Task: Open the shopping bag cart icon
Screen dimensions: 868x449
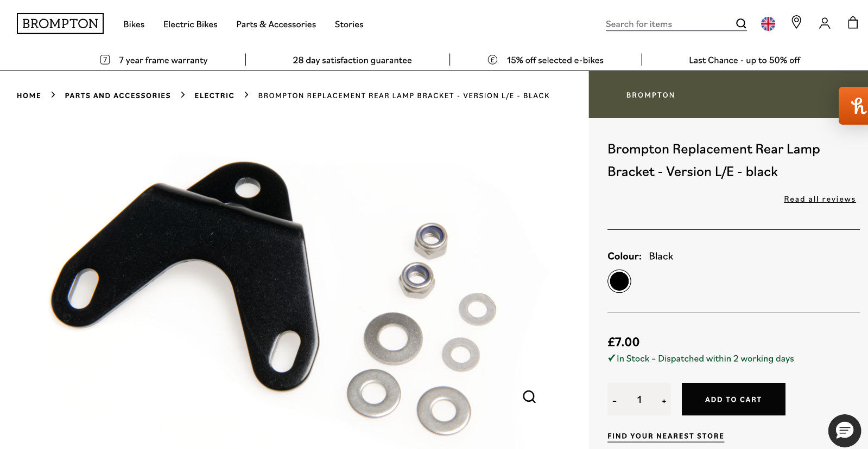Action: [x=853, y=22]
